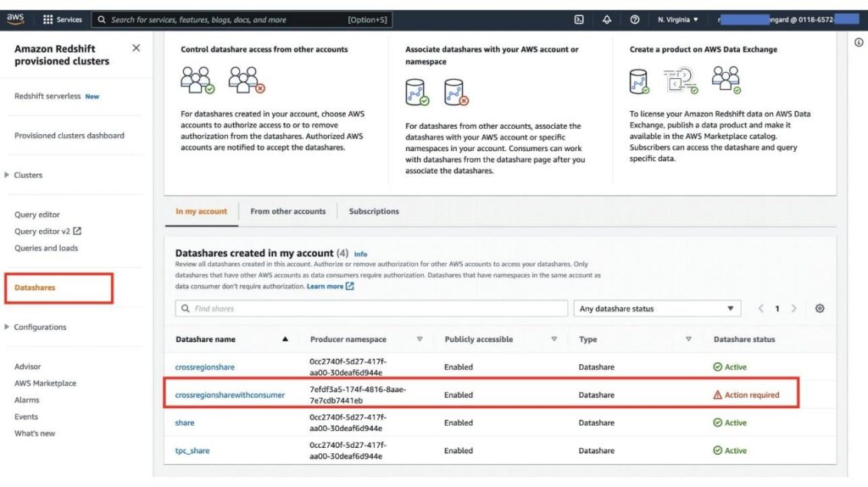This screenshot has height=487, width=868.
Task: Sort by Datashare name ascending arrow
Action: (x=285, y=339)
